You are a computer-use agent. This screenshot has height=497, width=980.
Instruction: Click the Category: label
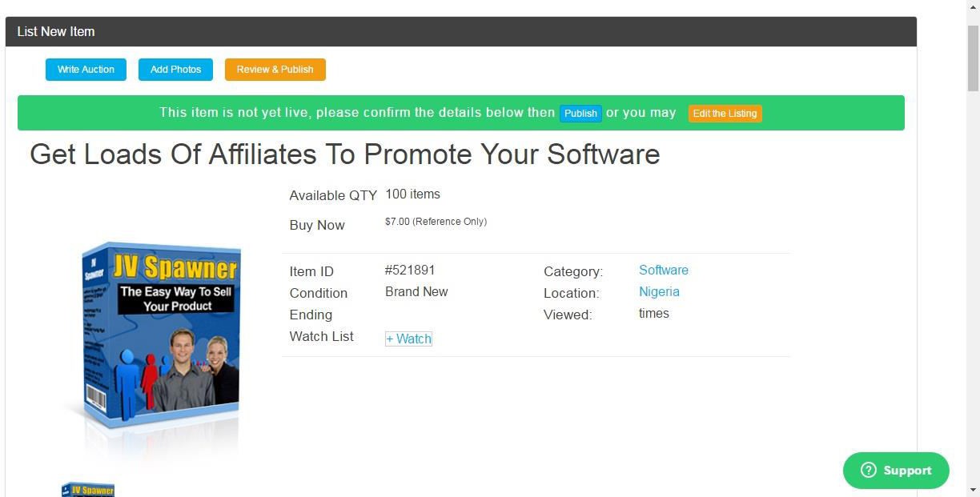coord(573,271)
